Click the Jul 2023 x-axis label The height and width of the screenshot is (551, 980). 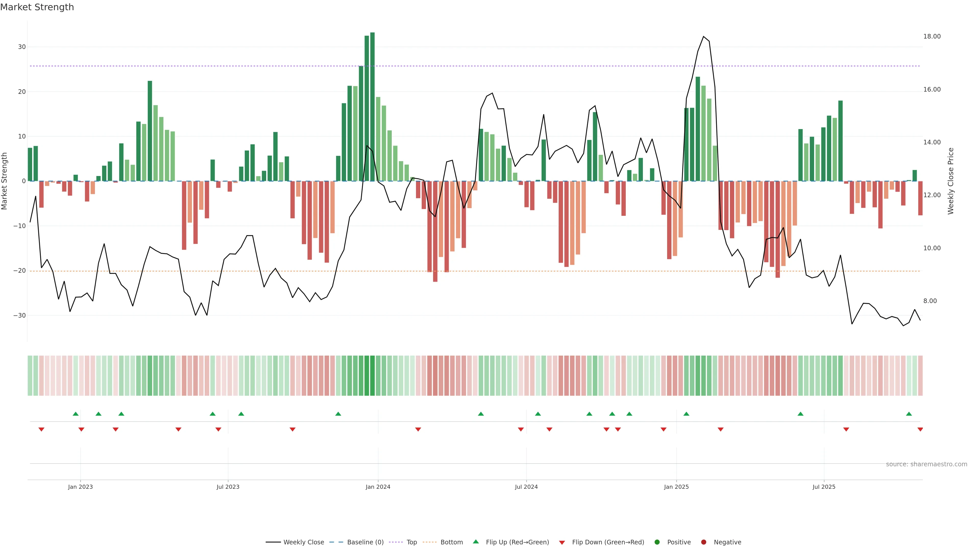[x=228, y=487]
